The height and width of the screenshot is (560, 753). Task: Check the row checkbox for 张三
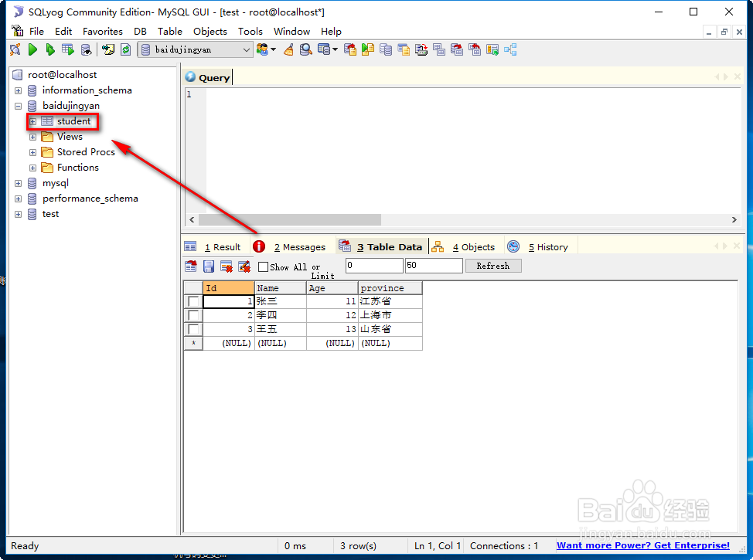(x=193, y=301)
